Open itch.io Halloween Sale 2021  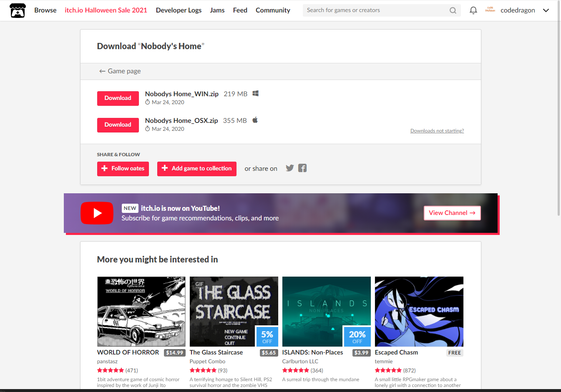106,10
